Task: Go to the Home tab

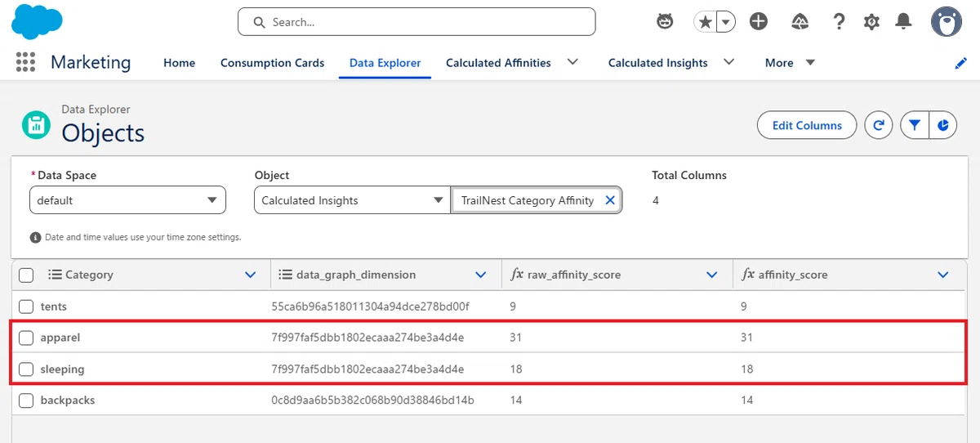Action: coord(179,63)
